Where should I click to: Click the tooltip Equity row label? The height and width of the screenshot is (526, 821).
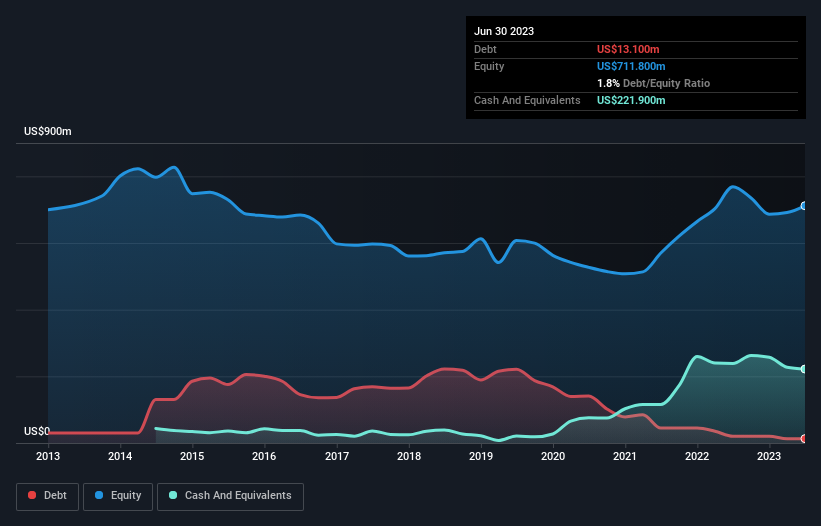click(489, 66)
